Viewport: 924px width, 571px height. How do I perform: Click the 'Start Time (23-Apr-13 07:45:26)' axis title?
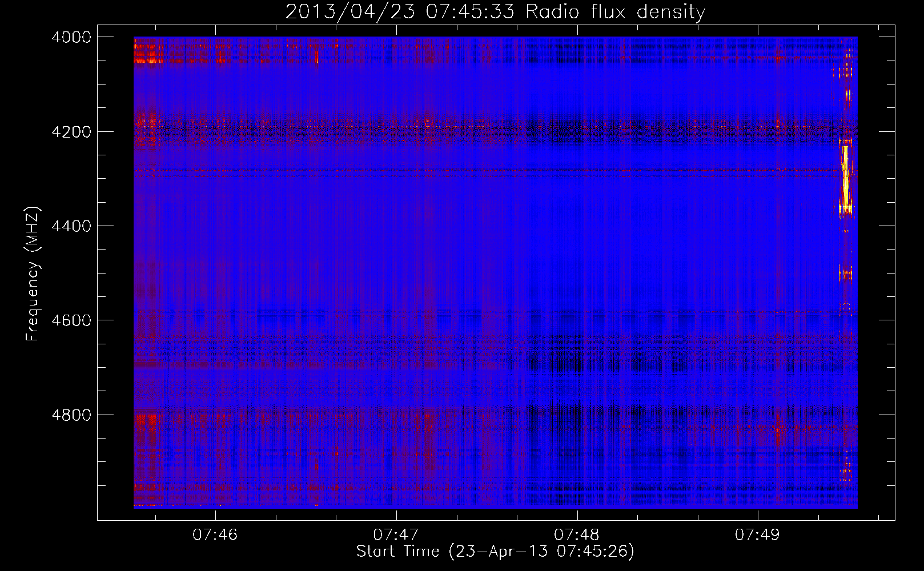(x=495, y=552)
